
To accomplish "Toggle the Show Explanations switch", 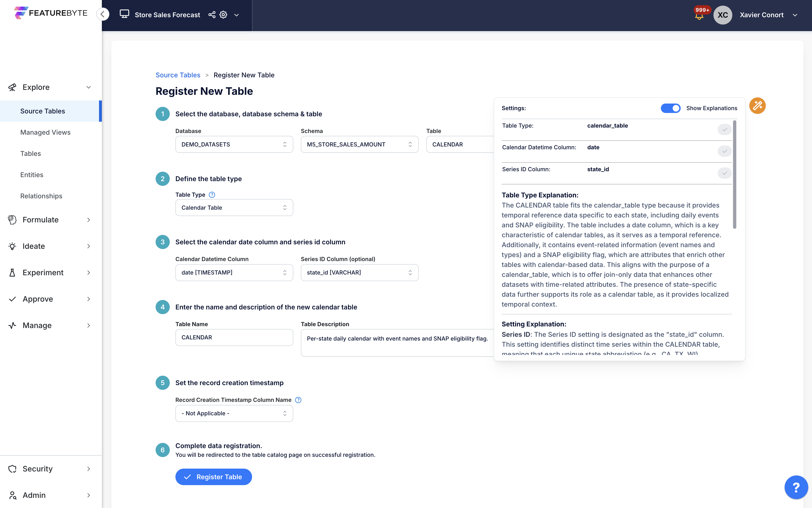I will [x=670, y=108].
